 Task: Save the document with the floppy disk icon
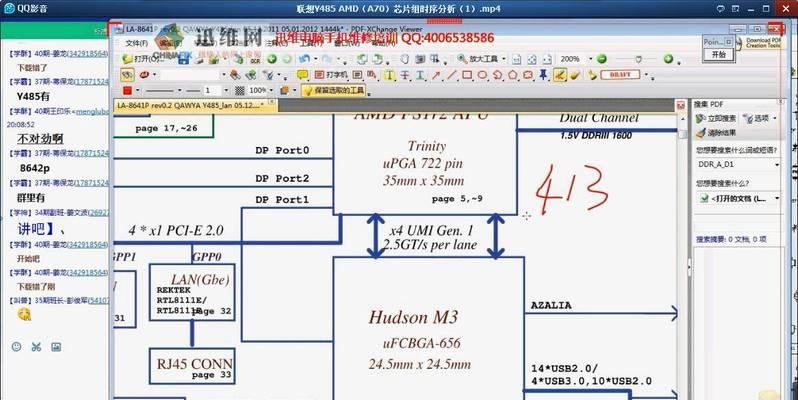[x=184, y=60]
